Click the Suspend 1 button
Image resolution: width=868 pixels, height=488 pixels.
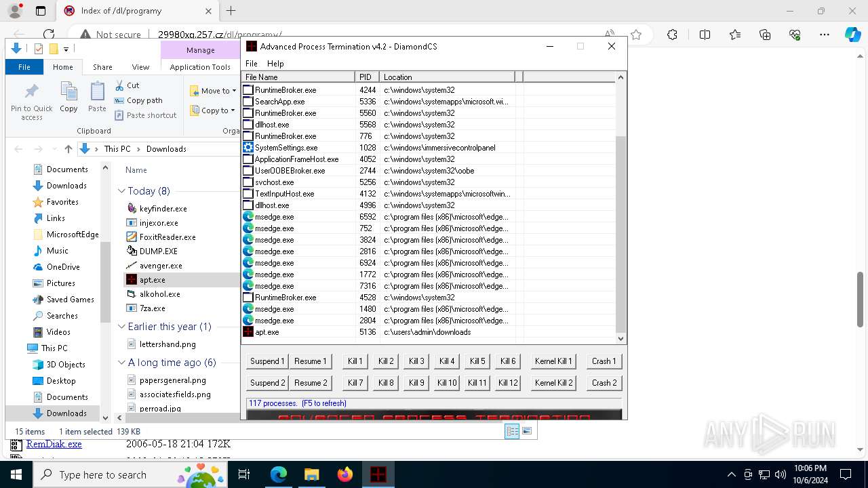pos(267,361)
